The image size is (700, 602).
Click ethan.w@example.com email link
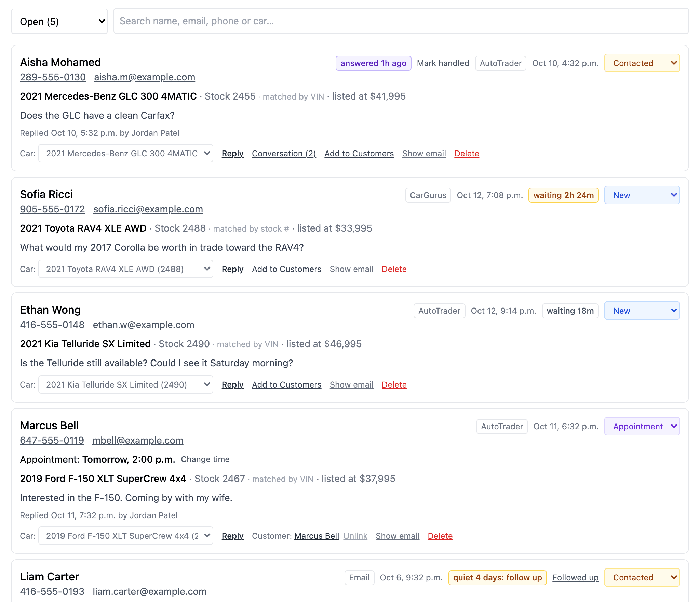[144, 325]
